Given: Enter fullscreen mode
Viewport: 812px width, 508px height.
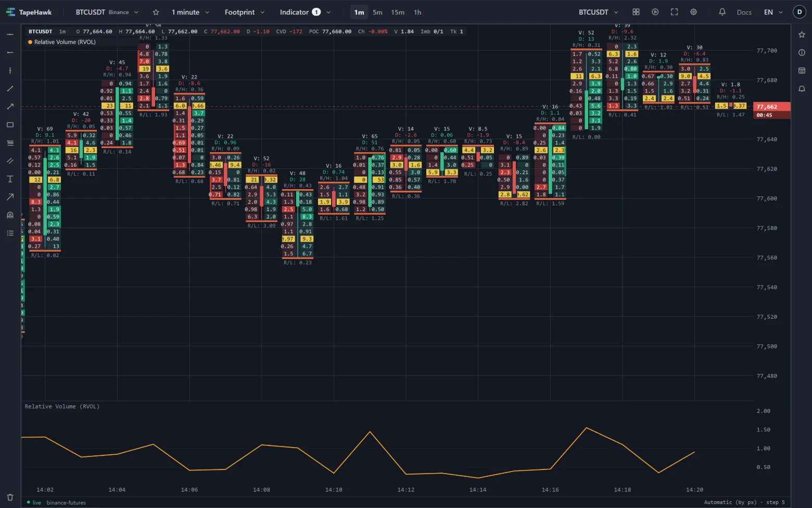Looking at the screenshot, I should pyautogui.click(x=675, y=12).
